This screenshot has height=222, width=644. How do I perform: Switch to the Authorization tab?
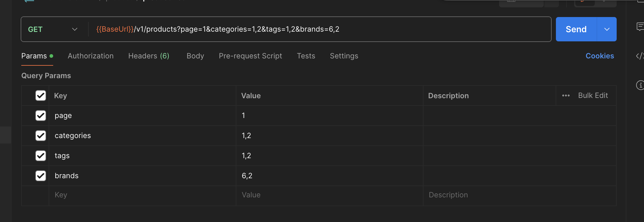[91, 56]
